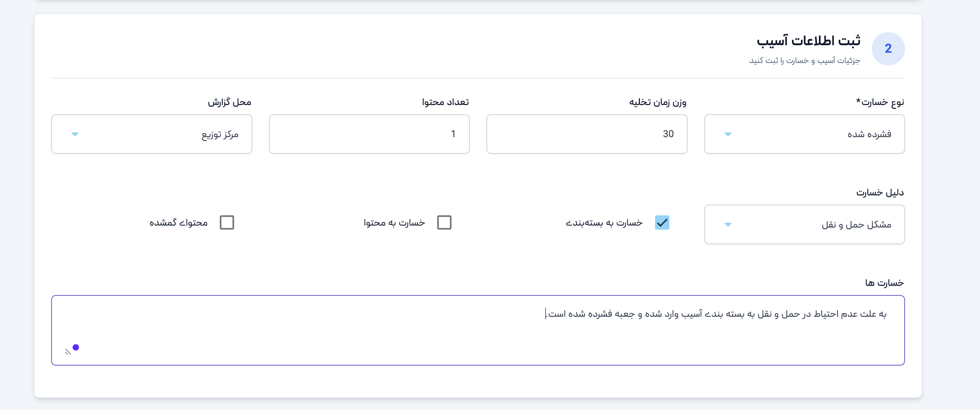Viewport: 980px width, 410px height.
Task: Click the خسارت به محتوا label text
Action: point(394,223)
